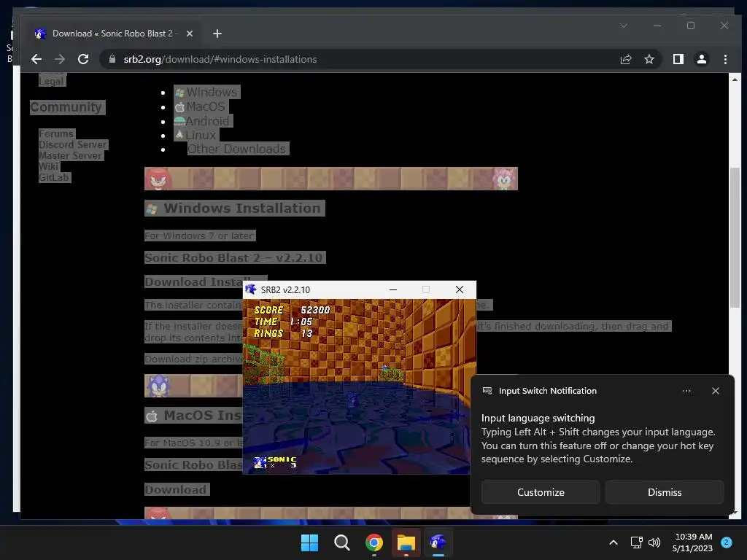Image resolution: width=747 pixels, height=560 pixels.
Task: Open the clock and calendar
Action: click(692, 542)
